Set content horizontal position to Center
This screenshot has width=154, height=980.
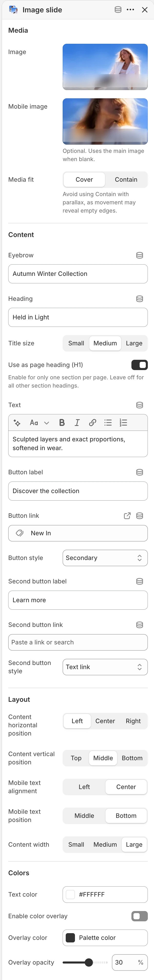coord(105,721)
